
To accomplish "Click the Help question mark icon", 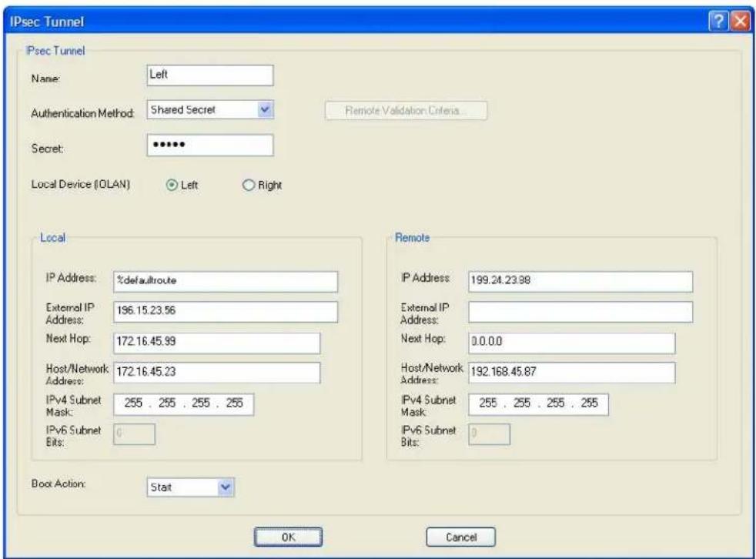I will (x=718, y=22).
